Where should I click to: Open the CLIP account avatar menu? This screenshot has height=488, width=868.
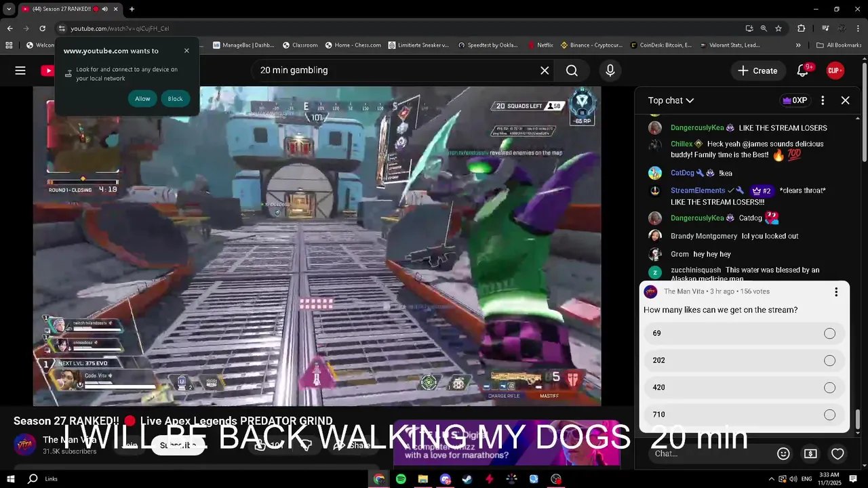(x=835, y=70)
